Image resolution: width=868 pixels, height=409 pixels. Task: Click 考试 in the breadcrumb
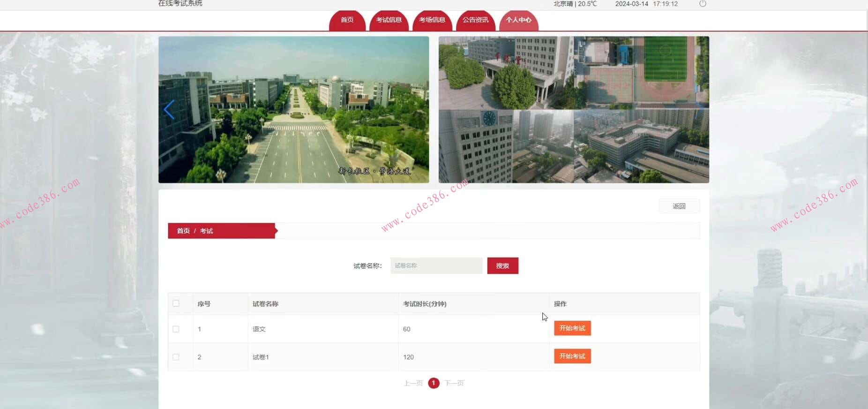tap(206, 231)
